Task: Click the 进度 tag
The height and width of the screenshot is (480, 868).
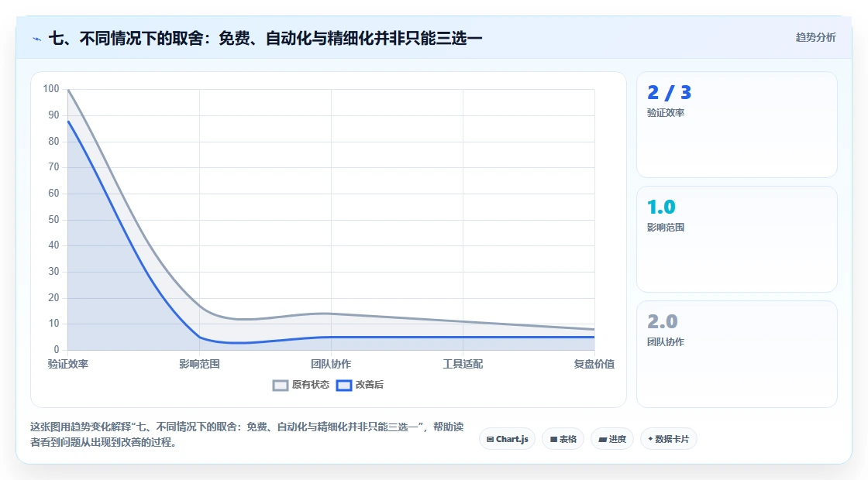Action: 612,439
